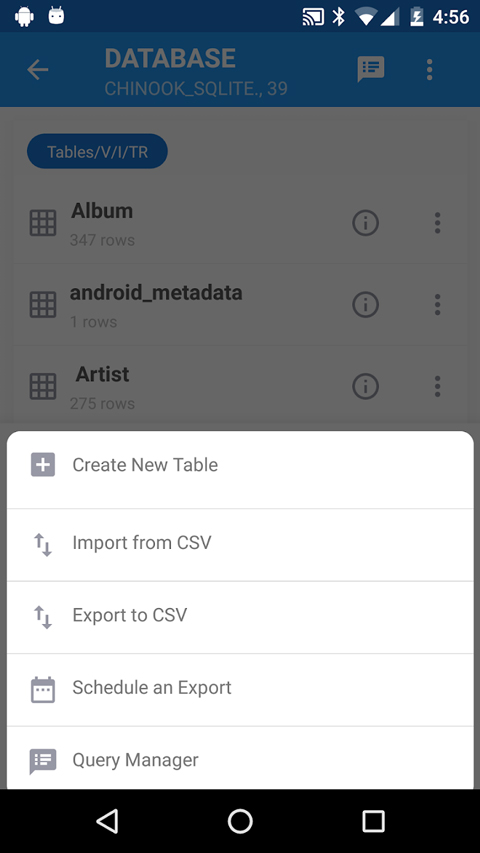Tap the back arrow in header
Viewport: 480px width, 853px height.
(38, 70)
